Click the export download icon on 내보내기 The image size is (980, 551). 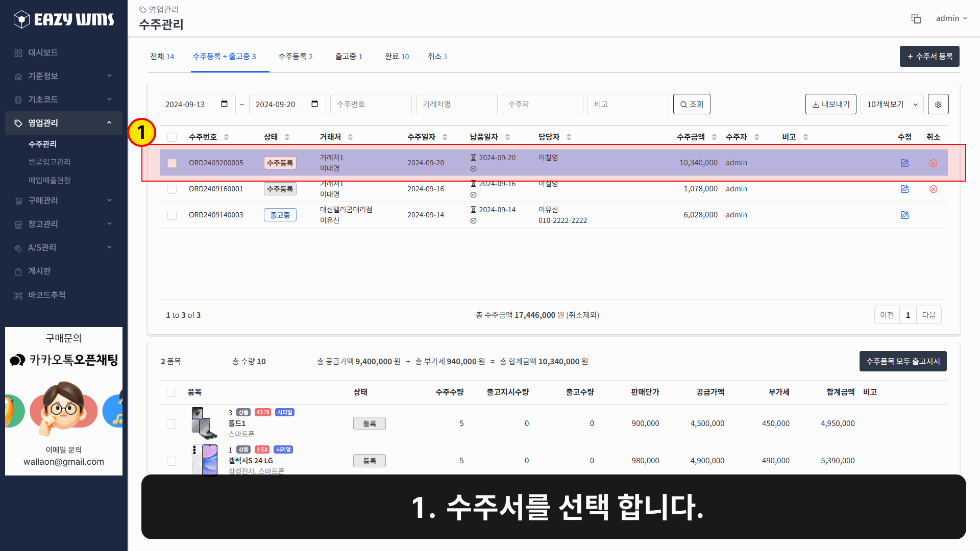point(815,104)
